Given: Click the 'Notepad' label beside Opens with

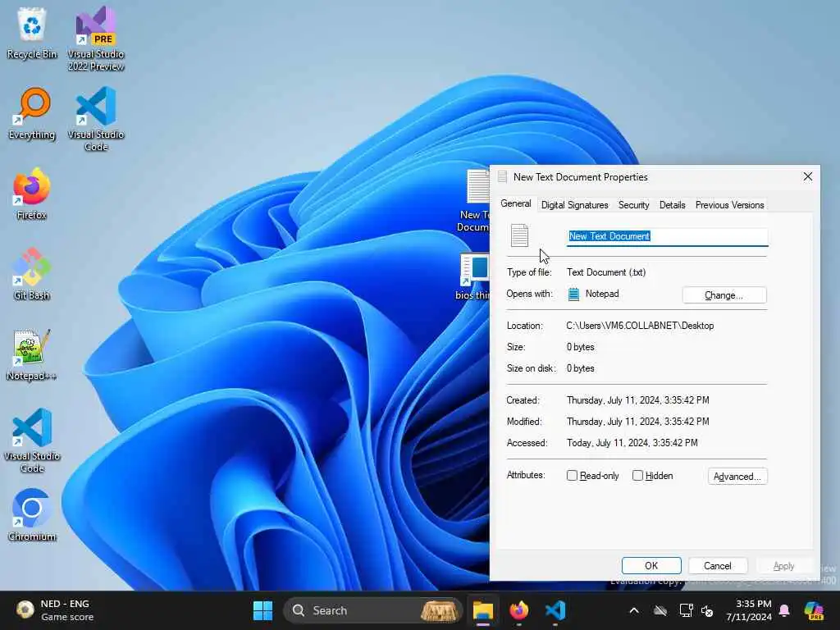Looking at the screenshot, I should coord(602,294).
